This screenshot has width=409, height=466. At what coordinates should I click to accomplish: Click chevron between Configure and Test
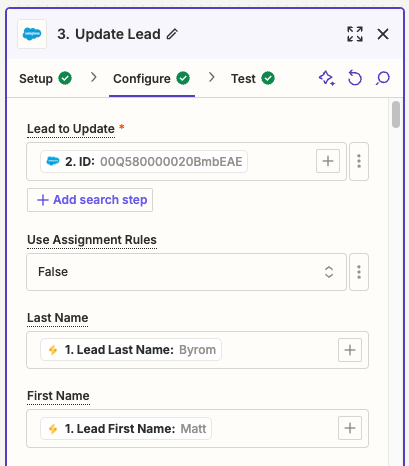point(211,78)
